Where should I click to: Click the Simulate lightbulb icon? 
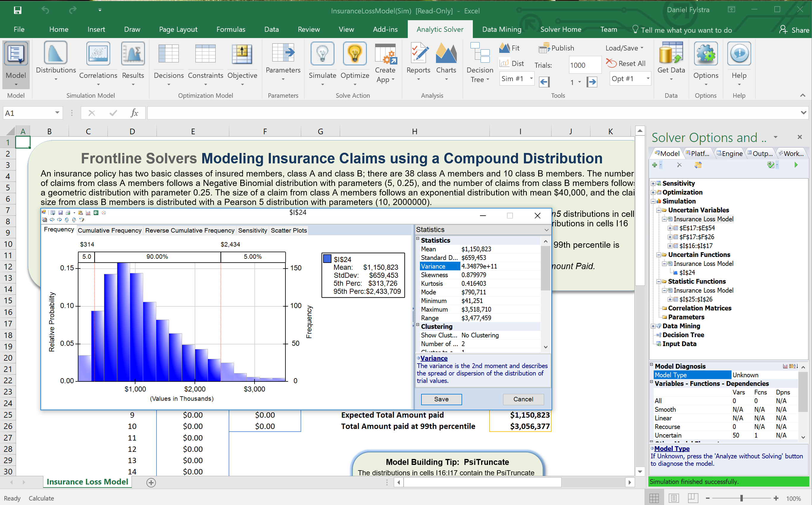[x=322, y=54]
